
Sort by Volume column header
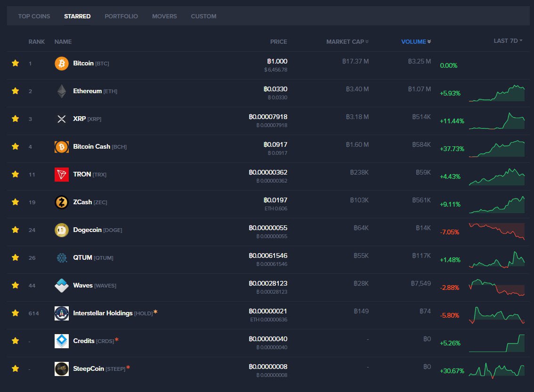pos(416,41)
